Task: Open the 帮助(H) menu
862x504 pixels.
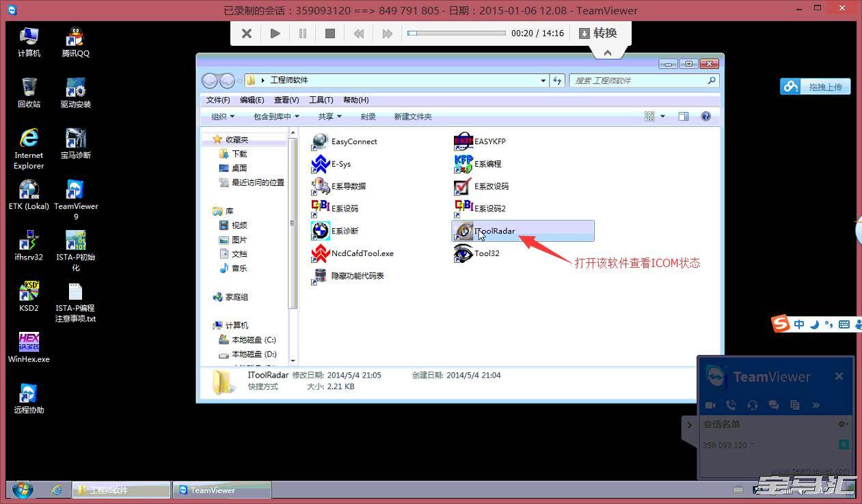Action: coord(355,100)
